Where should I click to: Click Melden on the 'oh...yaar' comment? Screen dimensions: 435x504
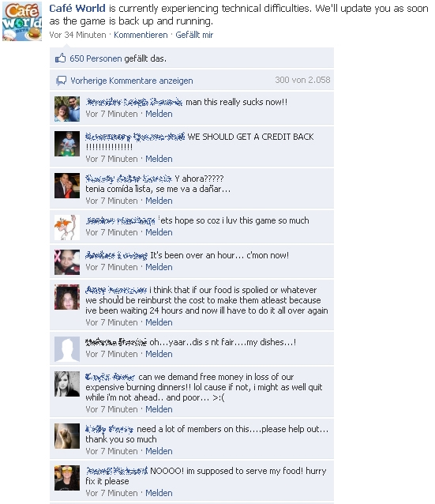coord(159,354)
